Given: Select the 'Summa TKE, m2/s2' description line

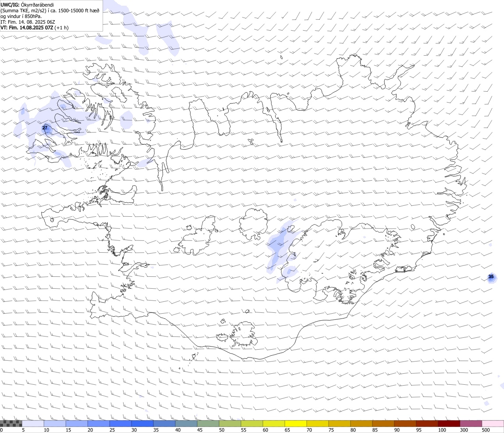Looking at the screenshot, I should click(50, 11).
